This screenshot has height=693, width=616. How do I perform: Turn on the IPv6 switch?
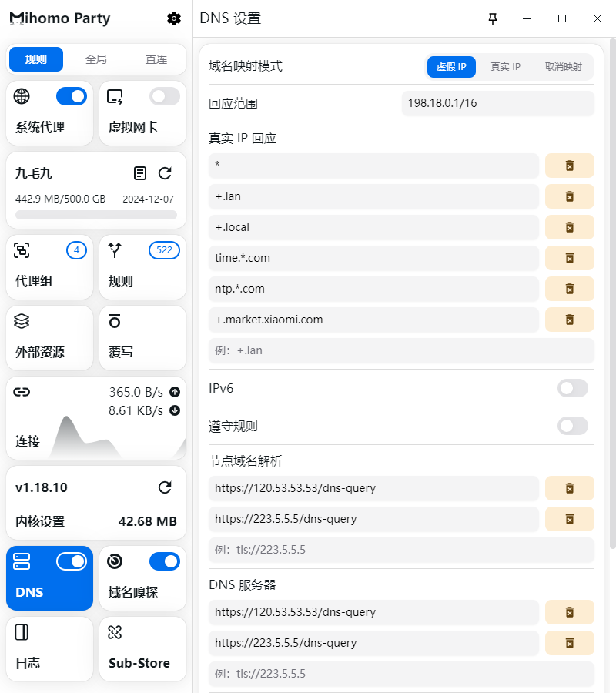tap(572, 388)
